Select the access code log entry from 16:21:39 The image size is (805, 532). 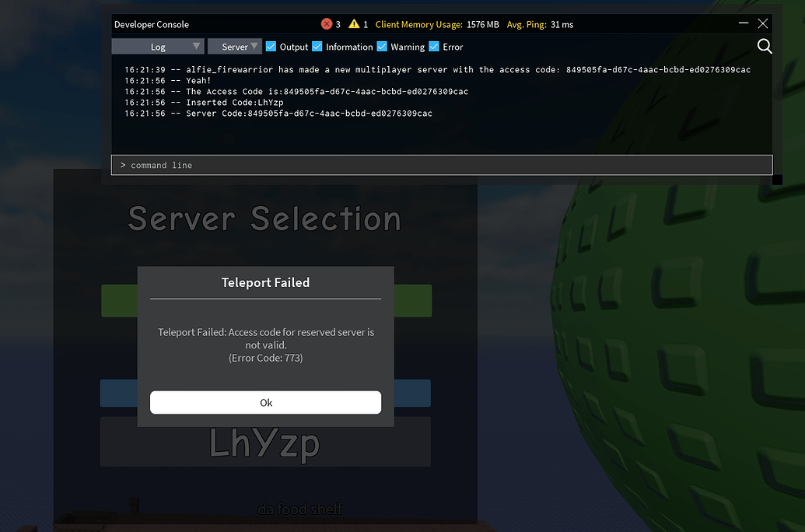click(437, 69)
